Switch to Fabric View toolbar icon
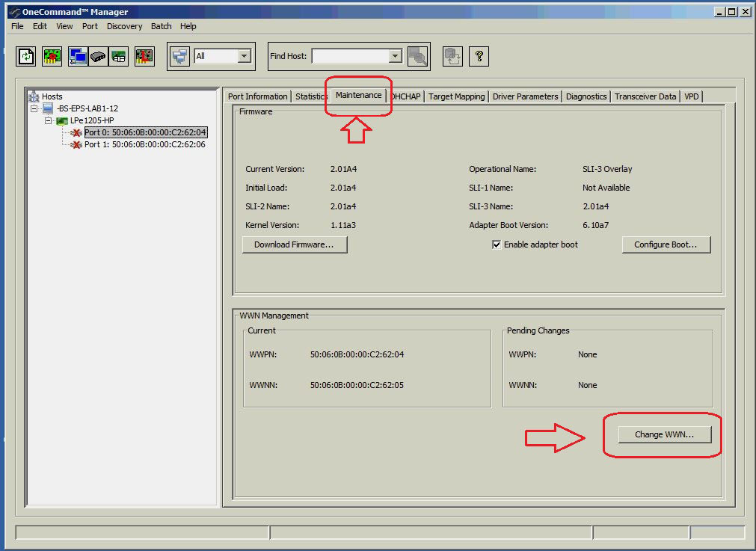This screenshot has width=756, height=551. point(99,56)
